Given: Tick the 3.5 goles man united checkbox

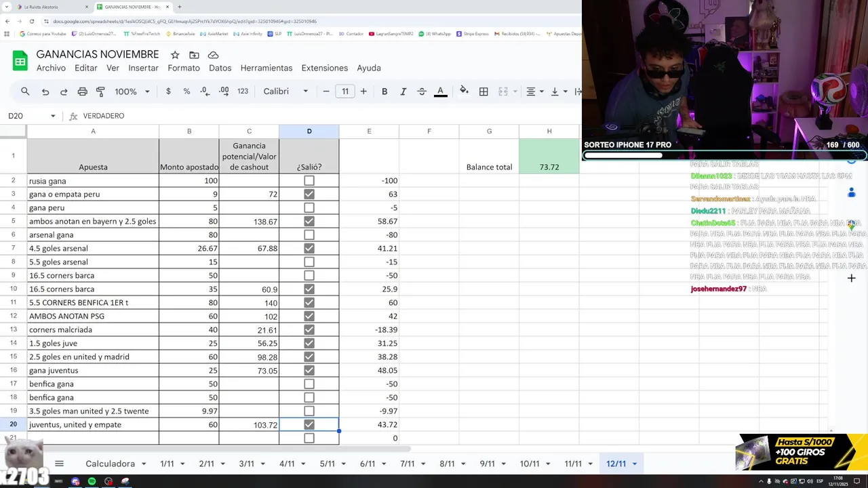Looking at the screenshot, I should pos(309,411).
